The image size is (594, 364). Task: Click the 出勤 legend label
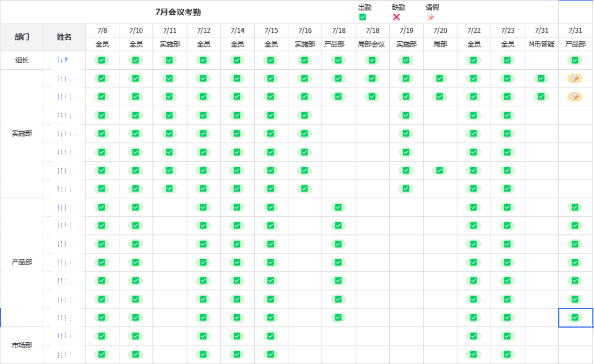[x=365, y=7]
